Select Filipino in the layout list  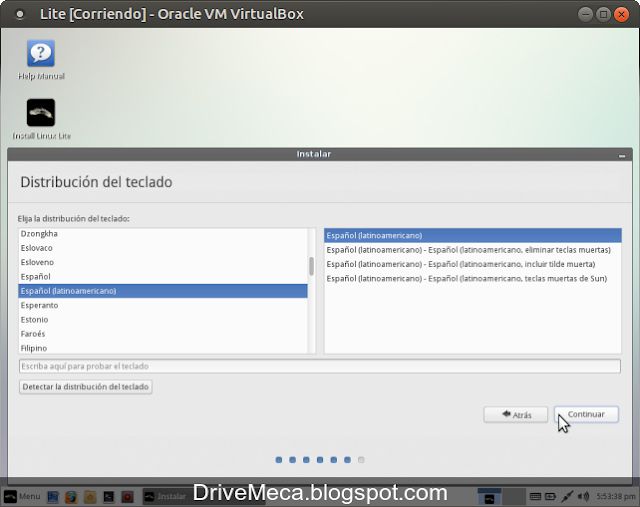coord(163,348)
